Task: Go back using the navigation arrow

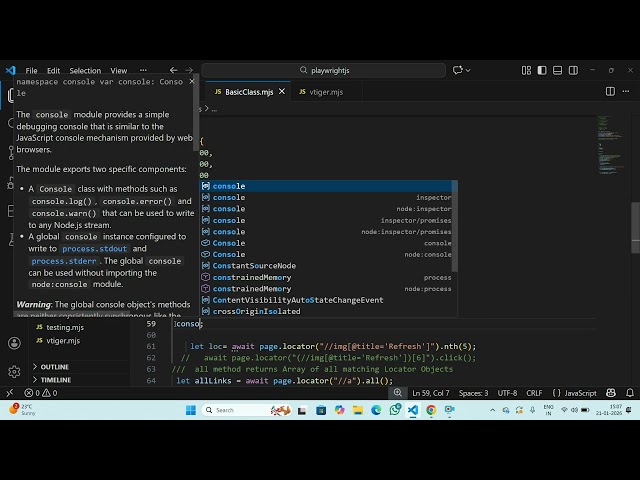Action: pyautogui.click(x=172, y=70)
